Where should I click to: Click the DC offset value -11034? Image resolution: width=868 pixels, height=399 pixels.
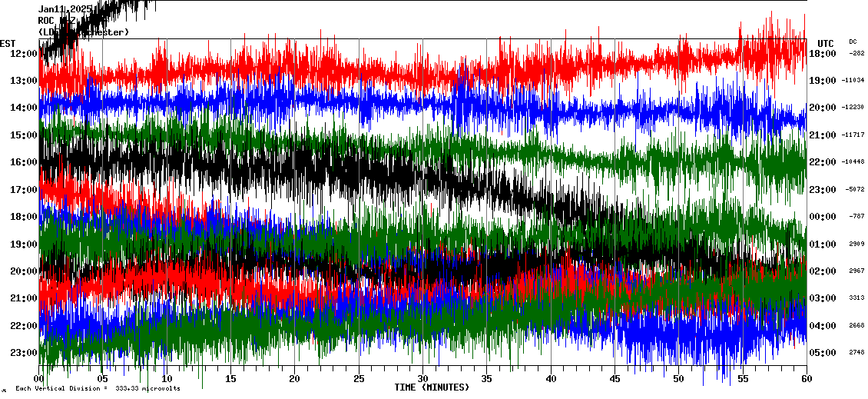853,81
